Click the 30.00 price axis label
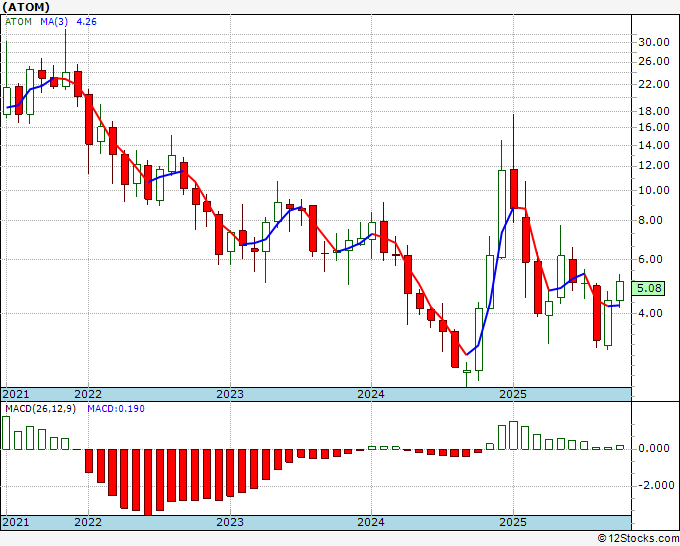The image size is (680, 546). pyautogui.click(x=654, y=42)
